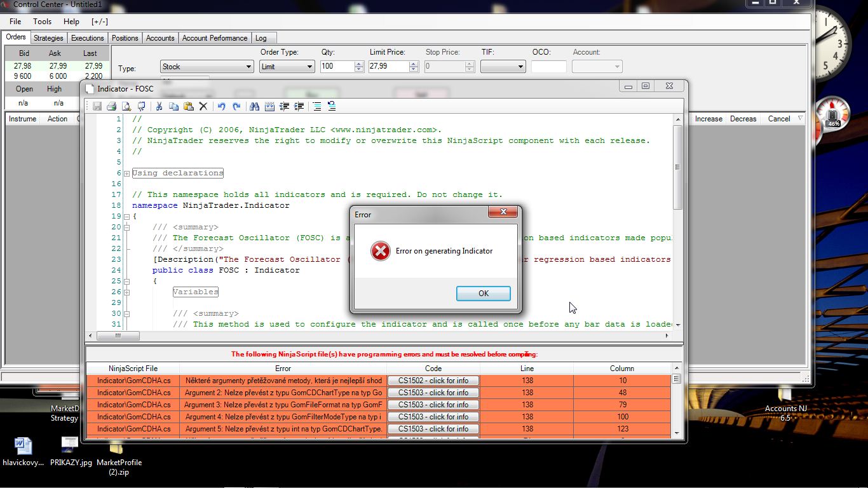Click CS1503 info button for Argument 2 error

tap(433, 393)
